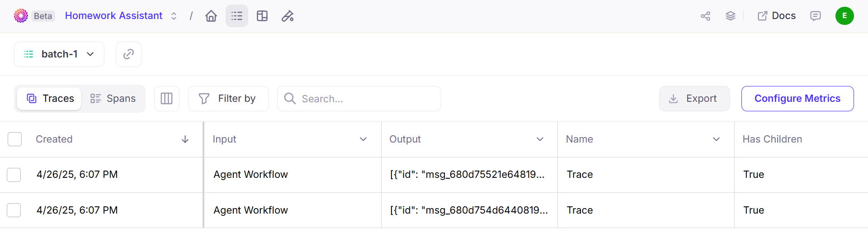Go to the home page icon

pos(211,16)
